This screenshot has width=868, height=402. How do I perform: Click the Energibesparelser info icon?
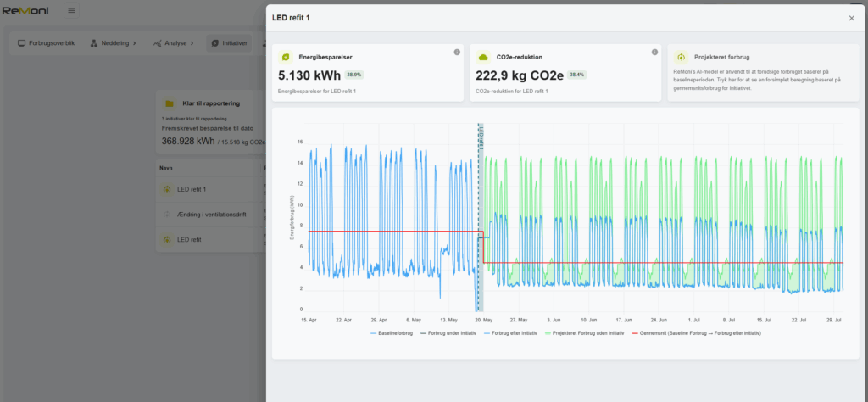coord(457,52)
